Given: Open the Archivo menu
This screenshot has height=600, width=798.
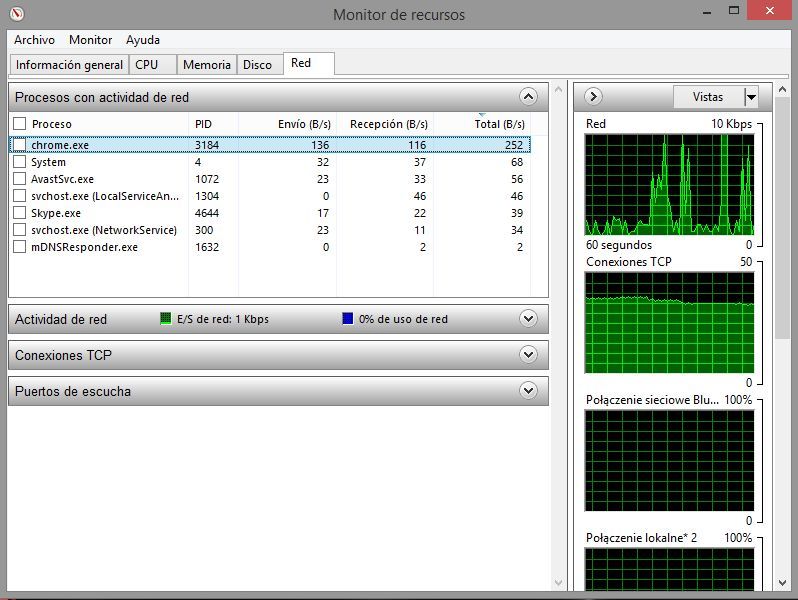Looking at the screenshot, I should [34, 40].
